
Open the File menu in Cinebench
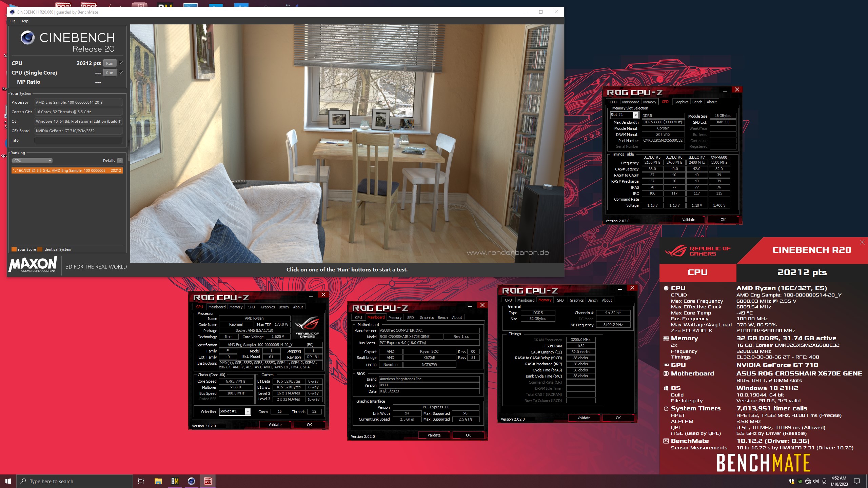13,21
